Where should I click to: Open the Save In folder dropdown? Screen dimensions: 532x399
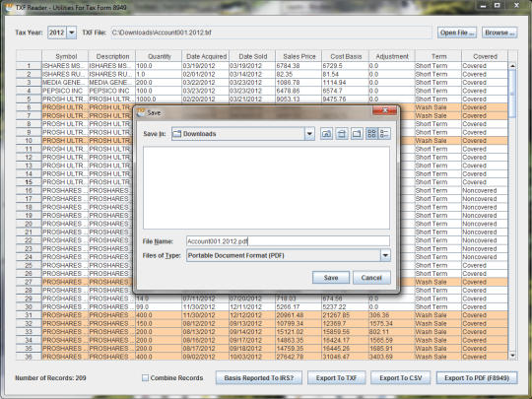pos(309,134)
